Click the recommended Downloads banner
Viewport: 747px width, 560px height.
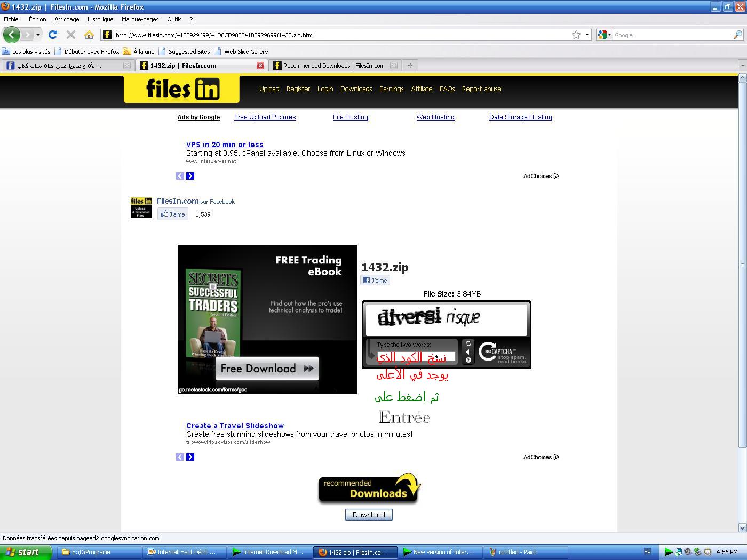pyautogui.click(x=369, y=488)
